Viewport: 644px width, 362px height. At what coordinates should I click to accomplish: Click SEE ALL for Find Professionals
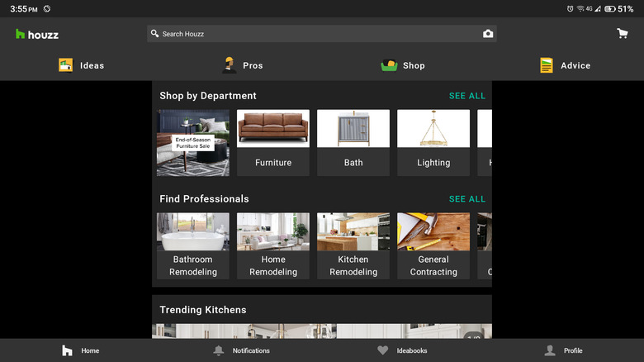point(467,199)
